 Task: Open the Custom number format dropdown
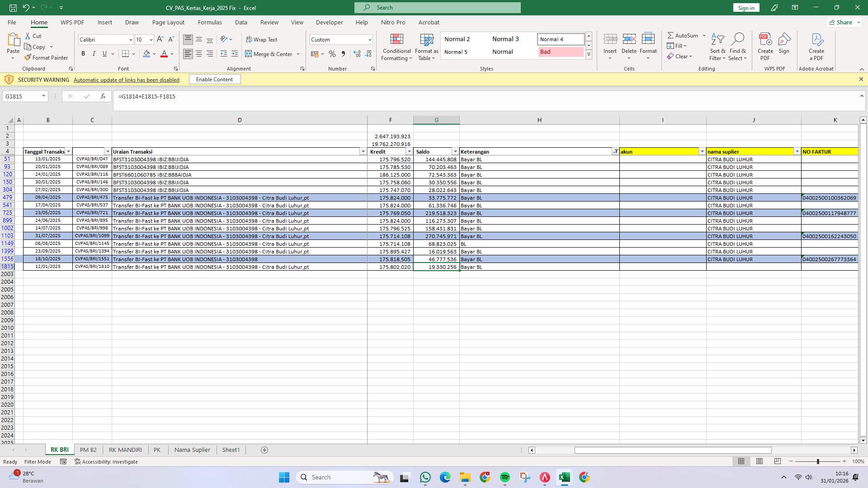coord(368,39)
